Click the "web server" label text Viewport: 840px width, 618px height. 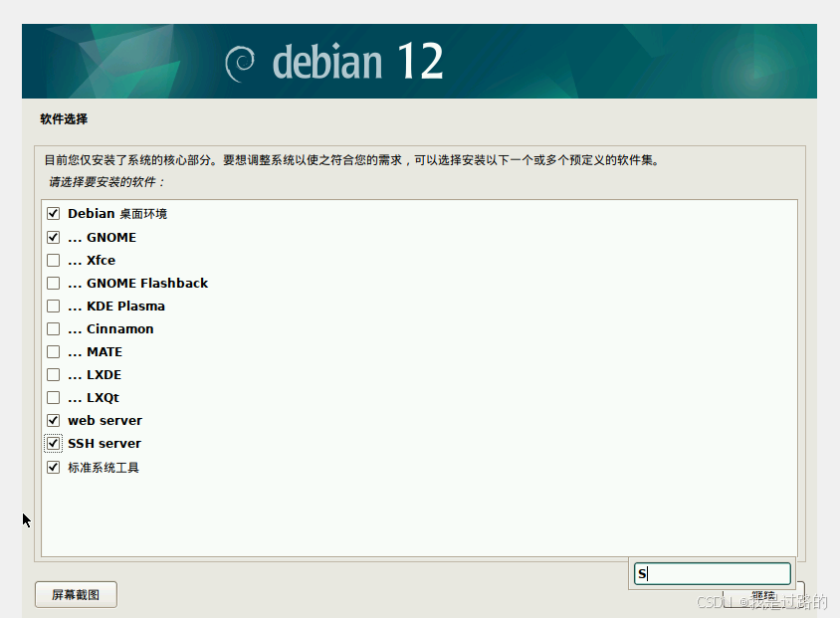pos(105,420)
